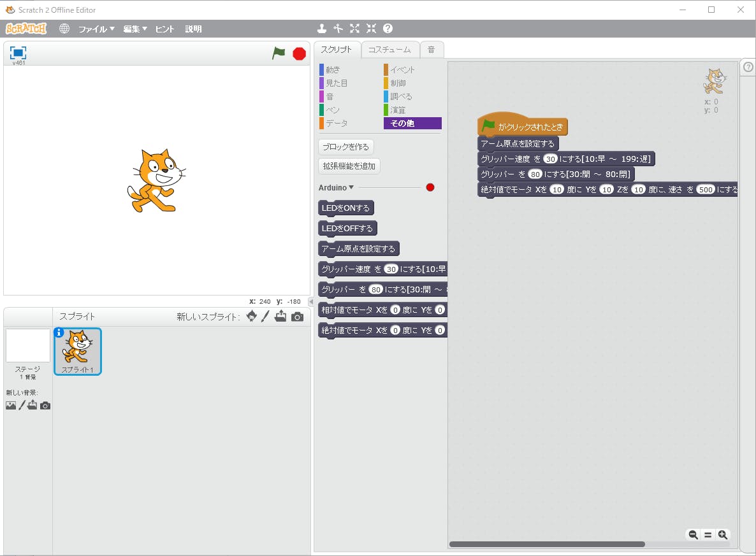Open the 編集 menu
Viewport: 756px width, 556px height.
pyautogui.click(x=135, y=29)
